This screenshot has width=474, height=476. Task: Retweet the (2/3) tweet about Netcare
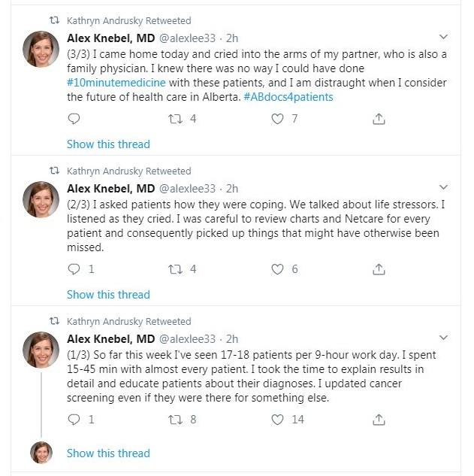click(x=174, y=269)
